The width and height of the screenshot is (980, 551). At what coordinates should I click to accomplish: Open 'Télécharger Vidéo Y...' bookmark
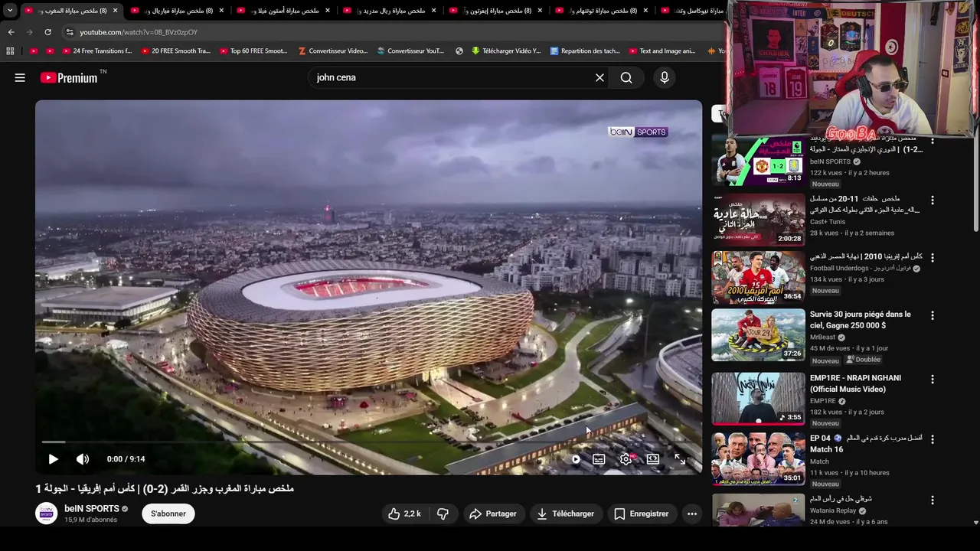[x=505, y=51]
